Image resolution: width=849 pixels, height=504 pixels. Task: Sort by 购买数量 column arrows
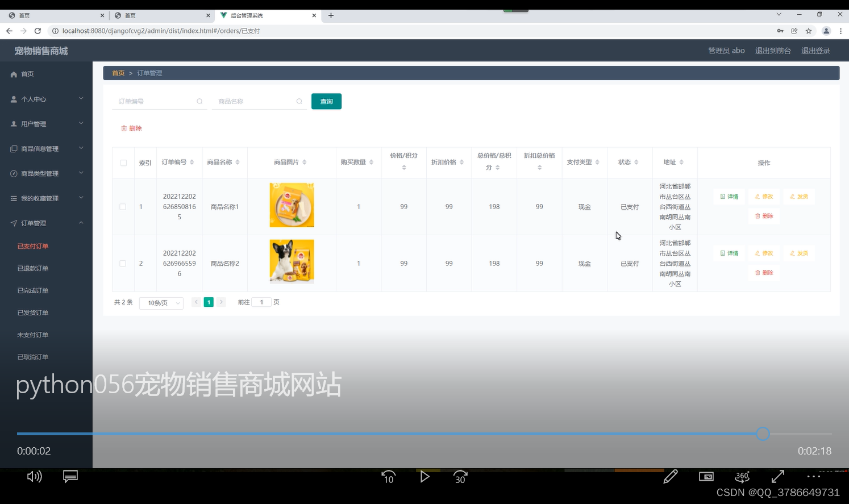point(371,163)
